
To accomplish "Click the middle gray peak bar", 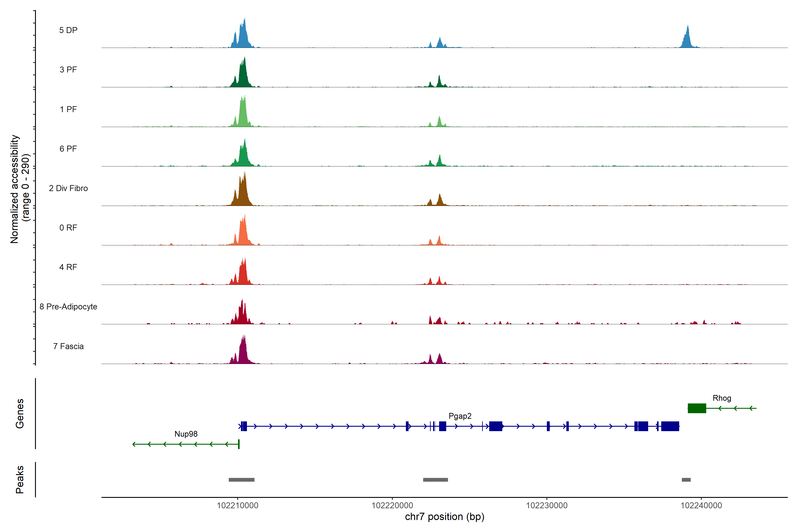I will [435, 480].
